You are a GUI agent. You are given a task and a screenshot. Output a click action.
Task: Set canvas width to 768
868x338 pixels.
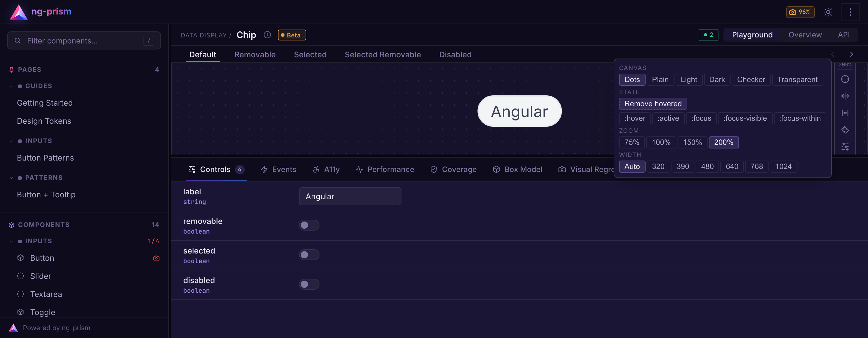tap(756, 166)
